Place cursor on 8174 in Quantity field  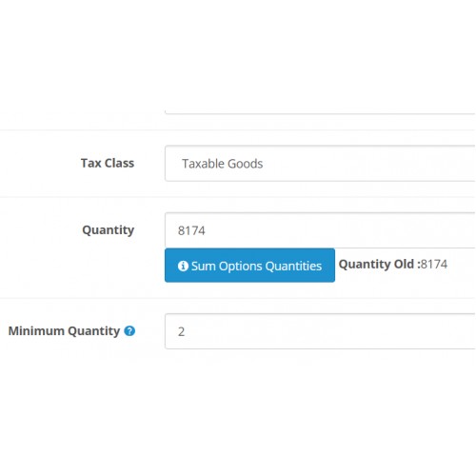pos(191,230)
